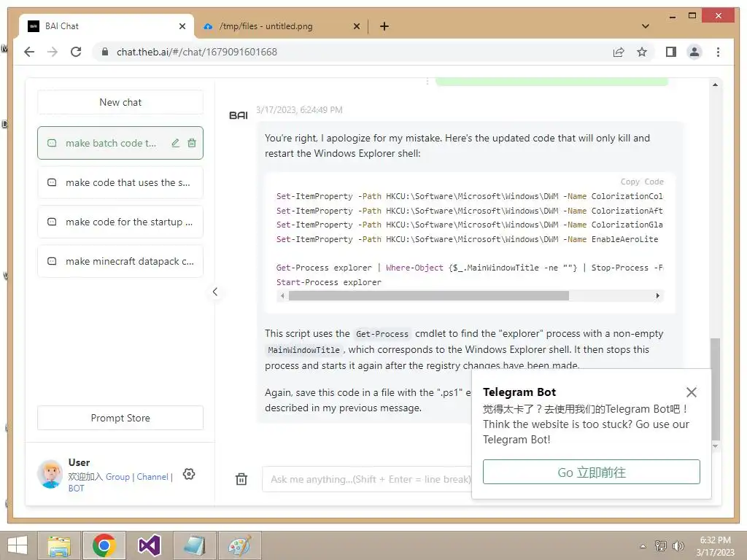Click the BAI logo beside the message

pos(239,115)
